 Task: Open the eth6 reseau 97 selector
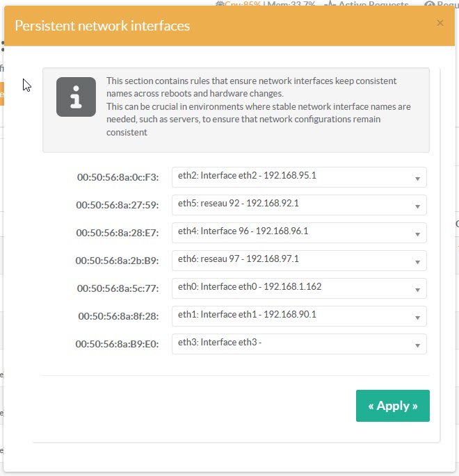[x=299, y=261]
